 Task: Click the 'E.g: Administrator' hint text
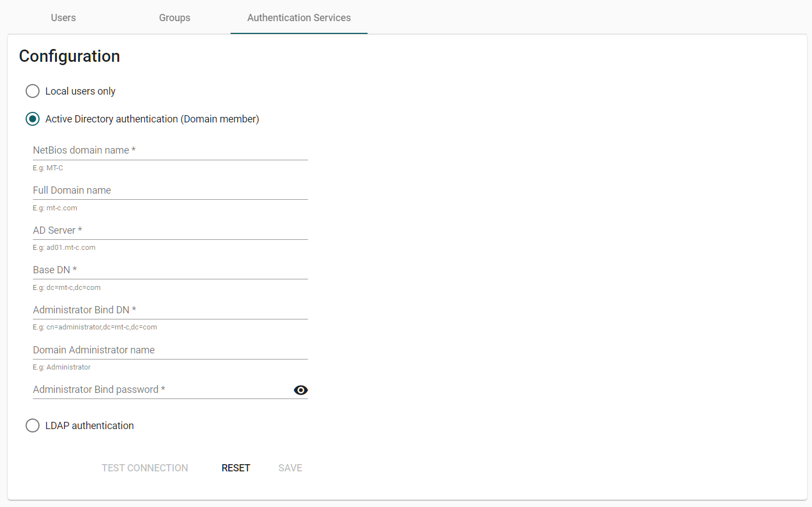pyautogui.click(x=62, y=367)
